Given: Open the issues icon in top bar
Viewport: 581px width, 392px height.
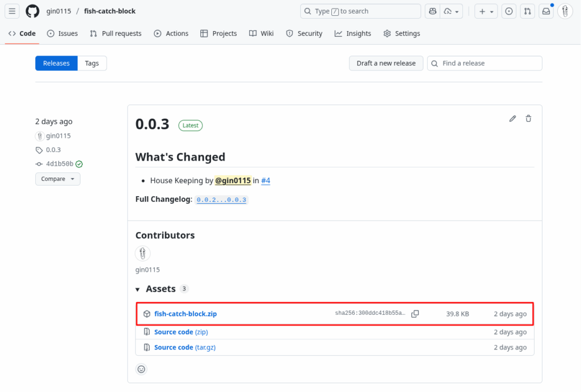Looking at the screenshot, I should coord(509,11).
